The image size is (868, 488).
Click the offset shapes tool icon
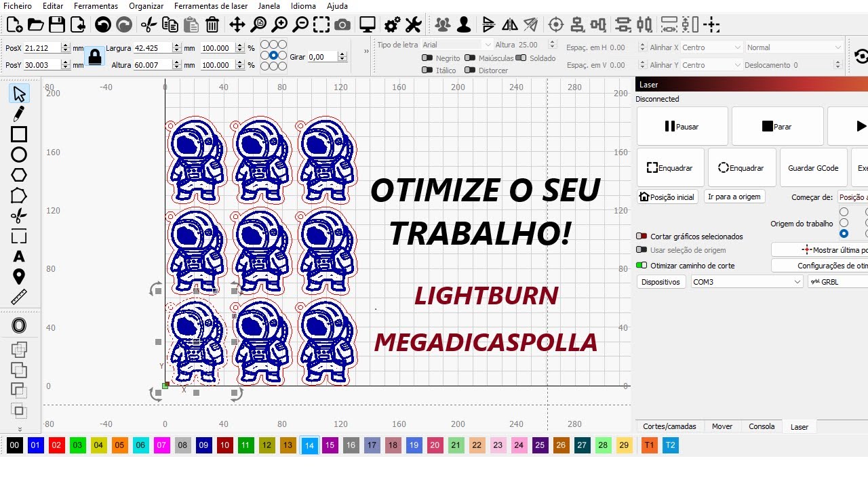(x=19, y=326)
